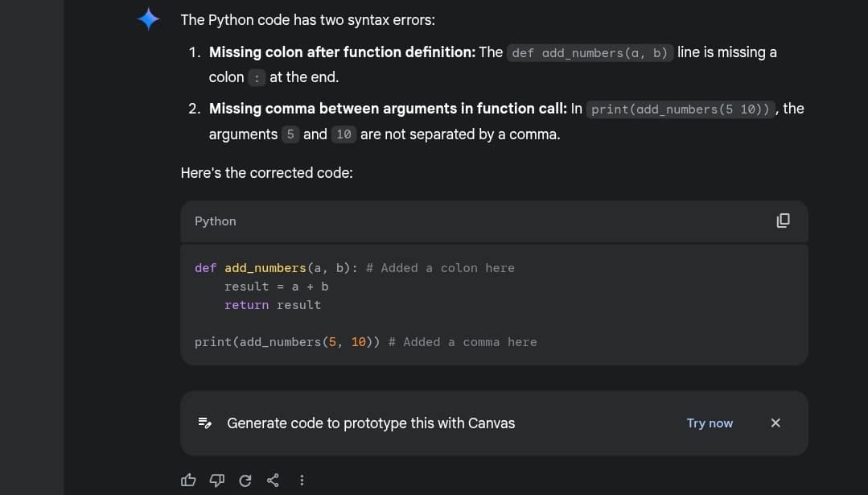The height and width of the screenshot is (495, 868).
Task: Give the response a thumbs down
Action: [216, 480]
